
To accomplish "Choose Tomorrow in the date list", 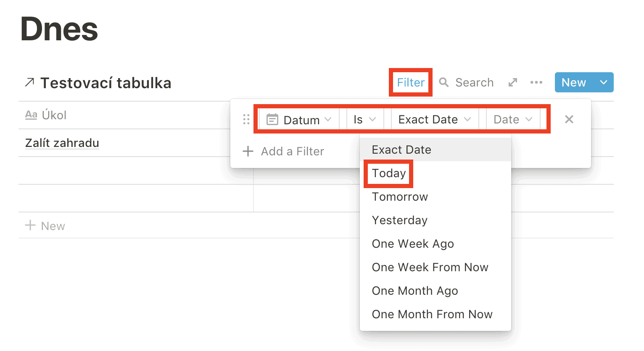I will pos(400,197).
